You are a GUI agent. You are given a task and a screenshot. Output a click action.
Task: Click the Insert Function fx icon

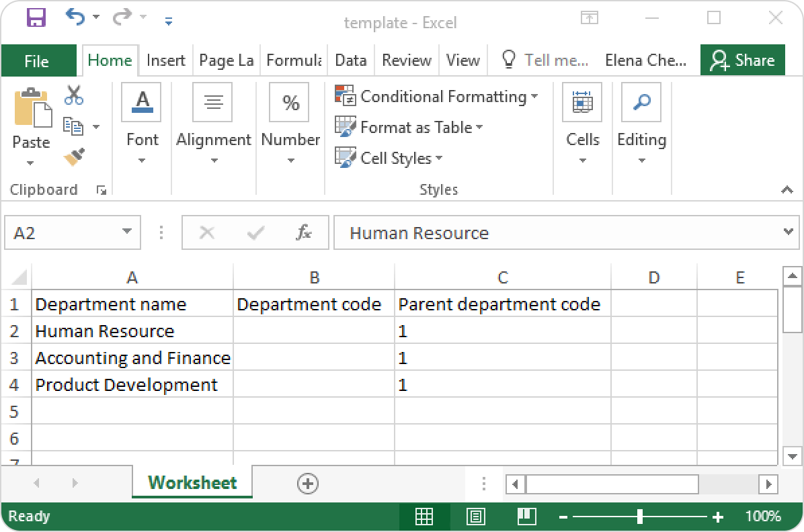pos(304,233)
